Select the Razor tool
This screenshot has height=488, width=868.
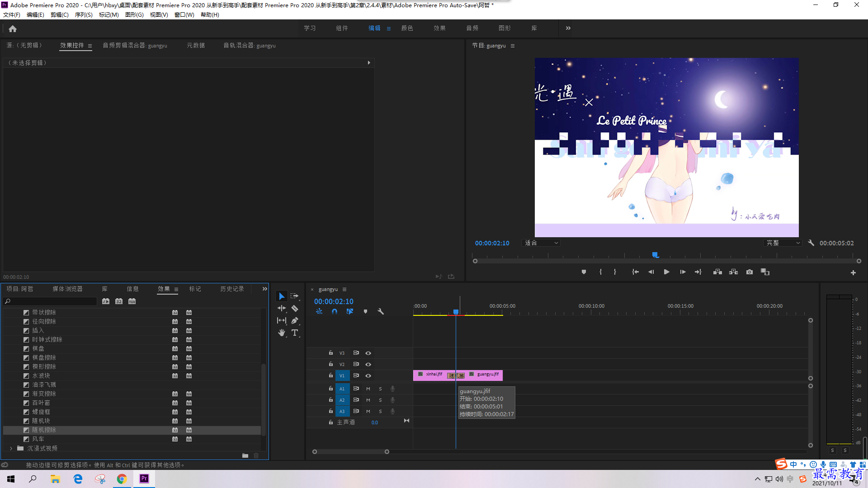(x=295, y=308)
